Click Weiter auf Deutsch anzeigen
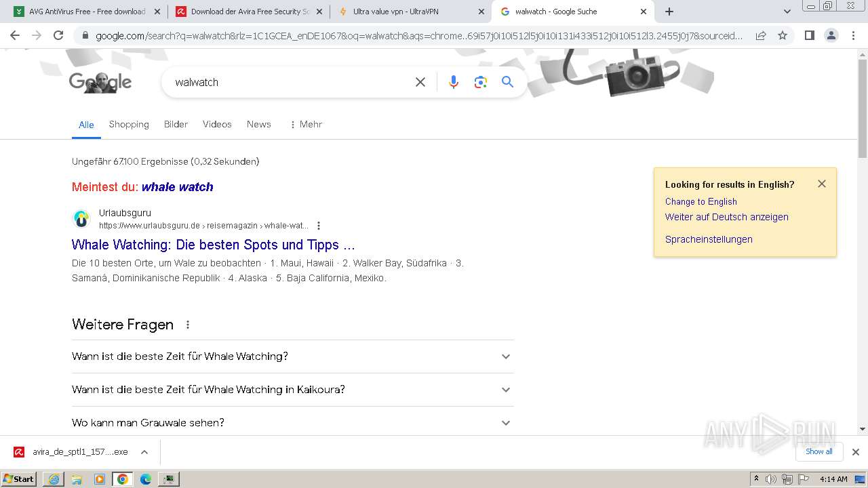Viewport: 868px width, 488px height. click(x=727, y=217)
